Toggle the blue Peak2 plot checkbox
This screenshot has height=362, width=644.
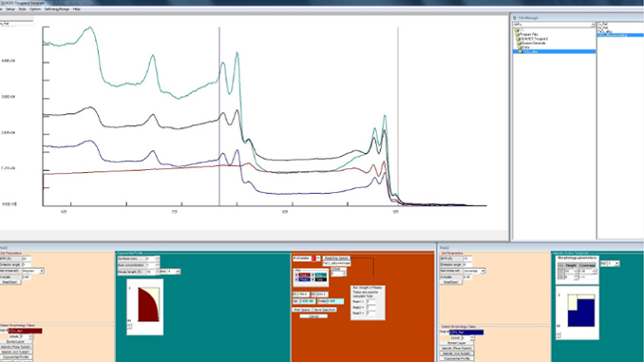(x=296, y=279)
